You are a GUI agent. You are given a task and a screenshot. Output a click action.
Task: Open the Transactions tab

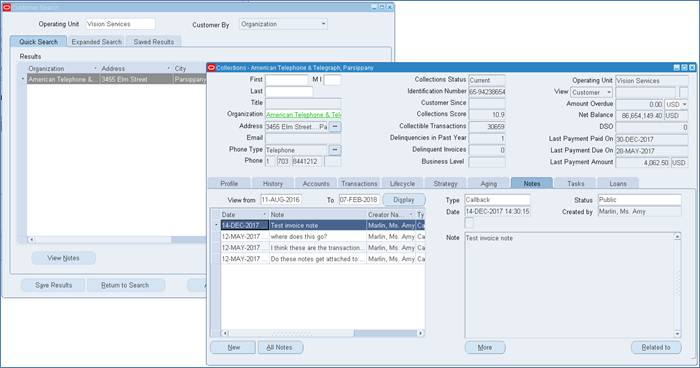(359, 184)
